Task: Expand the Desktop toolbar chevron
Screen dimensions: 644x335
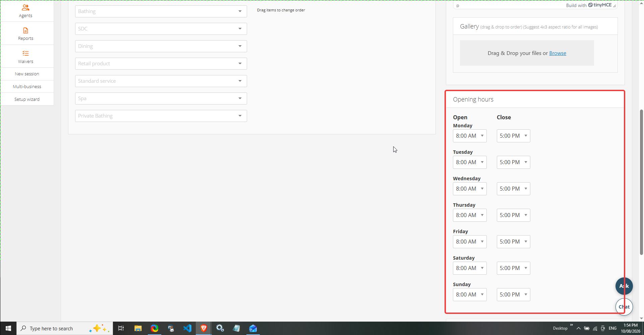Action: point(572,325)
